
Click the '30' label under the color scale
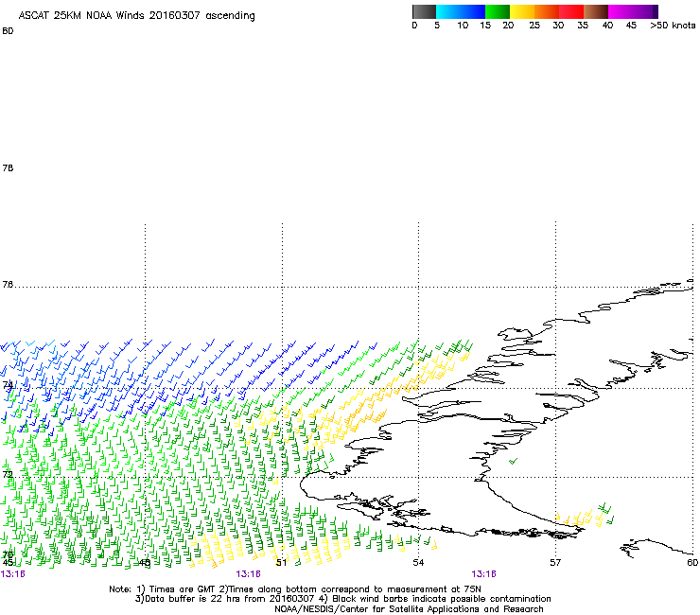558,26
